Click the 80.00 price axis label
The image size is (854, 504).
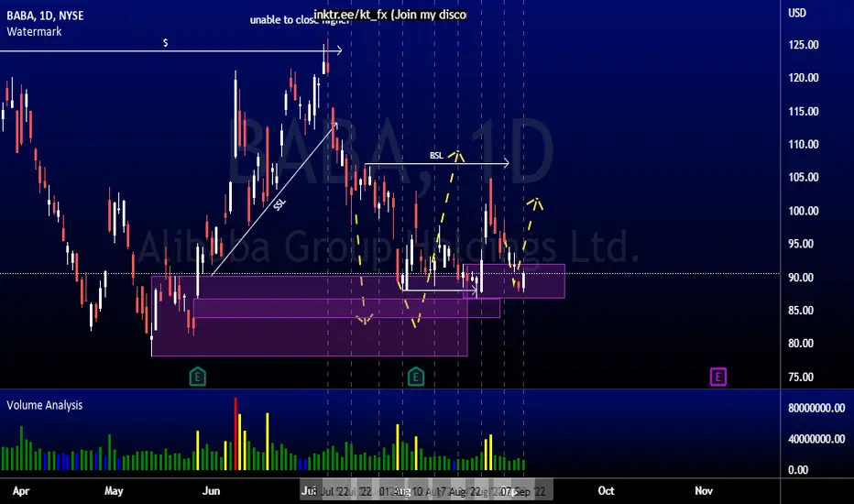(801, 344)
